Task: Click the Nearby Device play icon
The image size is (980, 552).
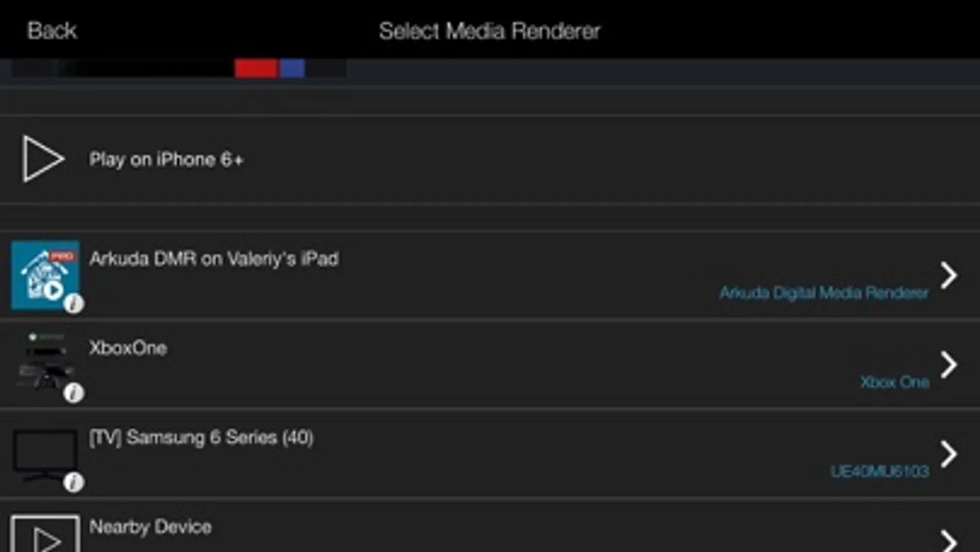Action: point(45,534)
